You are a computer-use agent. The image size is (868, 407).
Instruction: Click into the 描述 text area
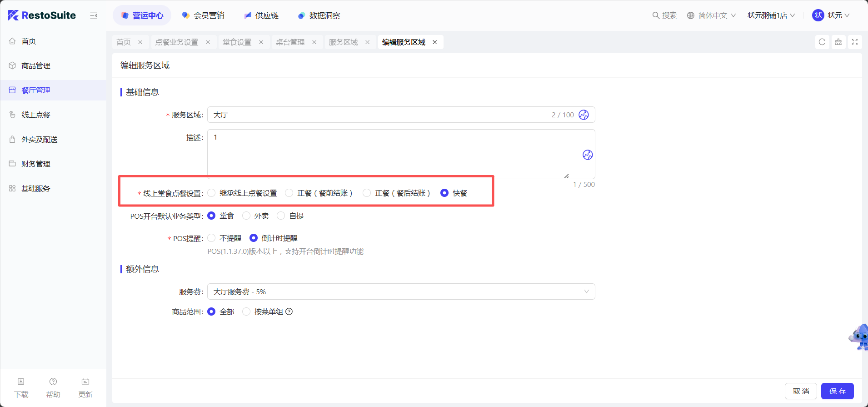tap(391, 154)
